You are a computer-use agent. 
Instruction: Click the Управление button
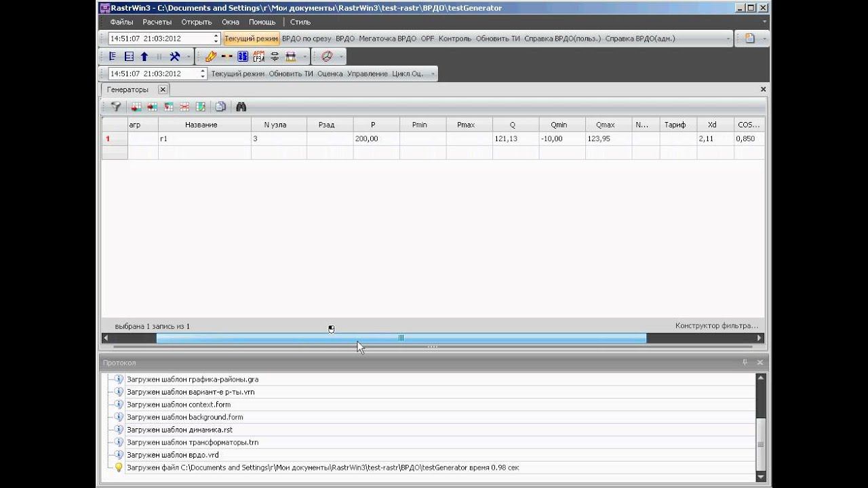pyautogui.click(x=368, y=73)
